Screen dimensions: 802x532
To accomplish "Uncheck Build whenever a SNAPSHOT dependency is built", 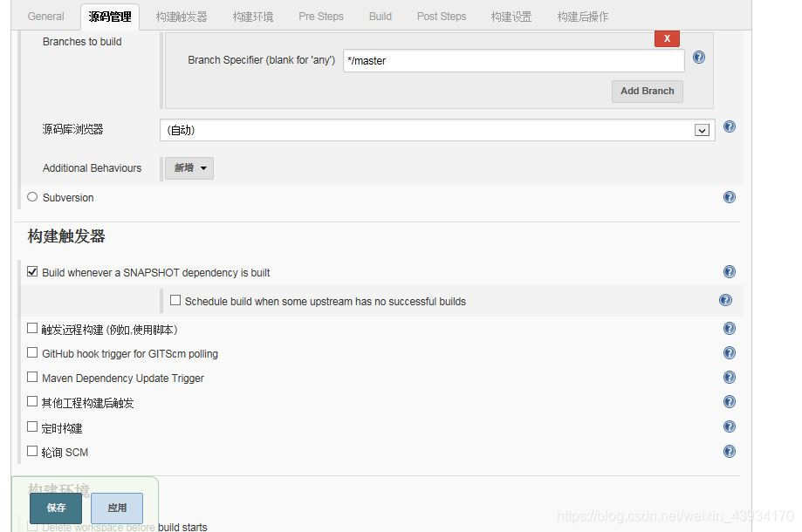I will 32,271.
